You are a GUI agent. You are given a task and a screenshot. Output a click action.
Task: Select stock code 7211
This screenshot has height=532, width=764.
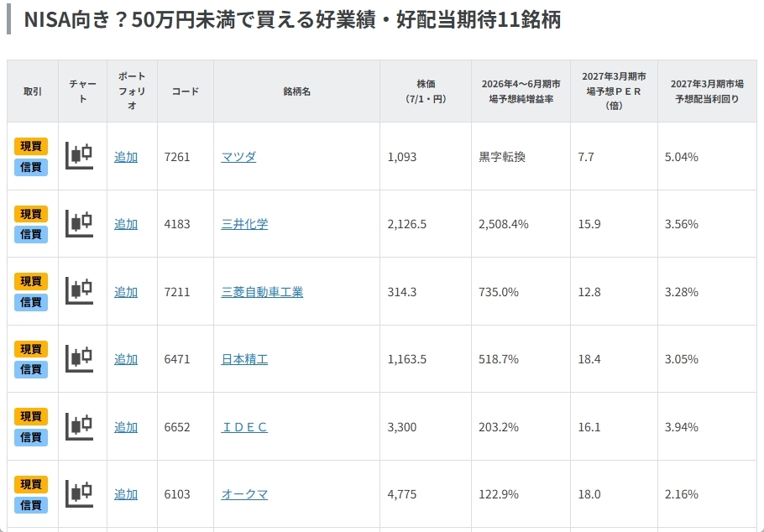177,292
